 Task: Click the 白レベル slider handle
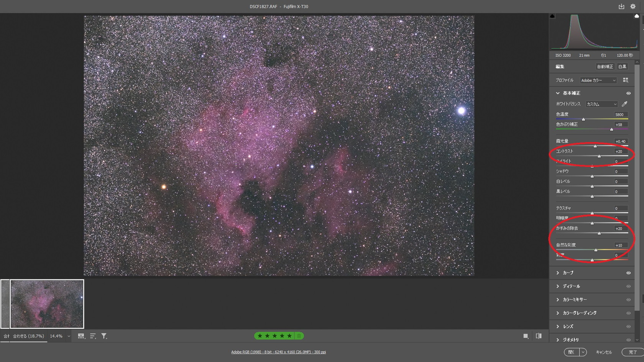pyautogui.click(x=592, y=186)
